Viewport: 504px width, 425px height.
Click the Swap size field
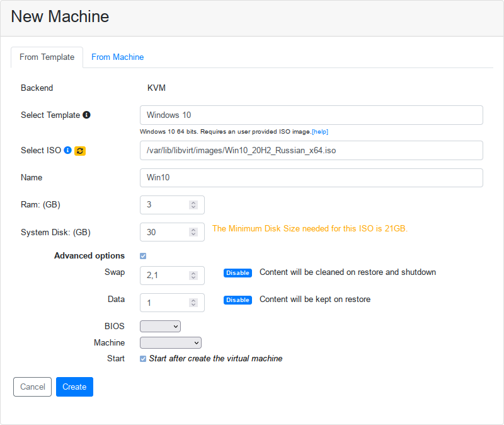(172, 276)
